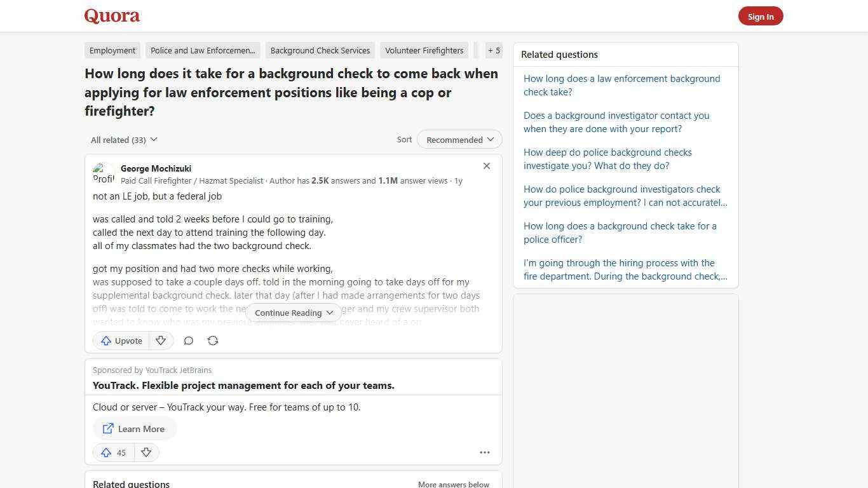This screenshot has width=868, height=488.
Task: Open more options on the sponsored ad
Action: click(x=485, y=452)
